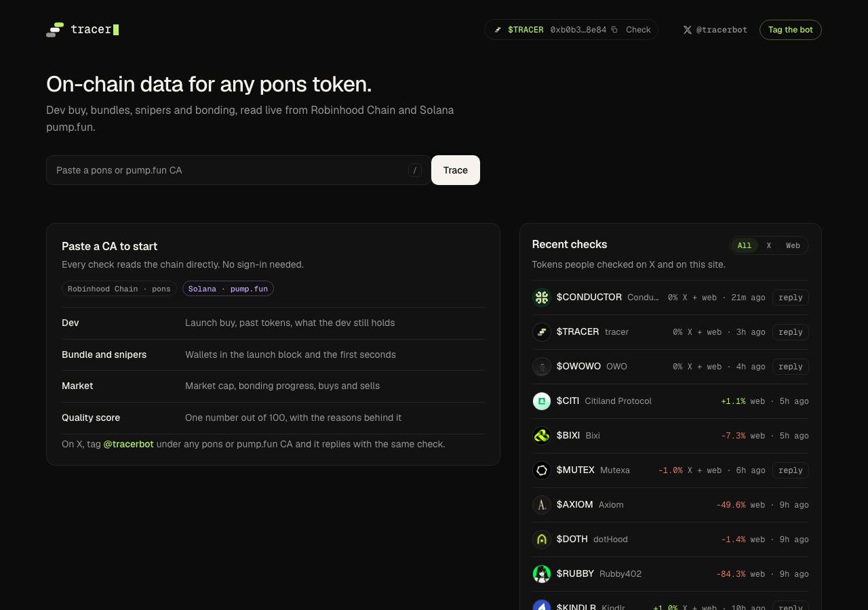Click the $AXIOM Axiom row
The image size is (868, 610).
pos(671,505)
